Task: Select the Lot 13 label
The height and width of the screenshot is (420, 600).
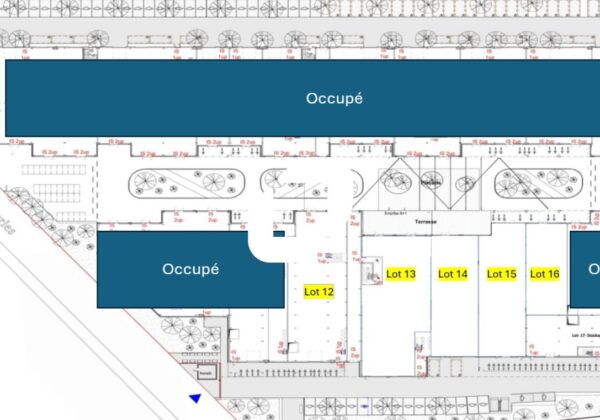Action: [x=400, y=273]
